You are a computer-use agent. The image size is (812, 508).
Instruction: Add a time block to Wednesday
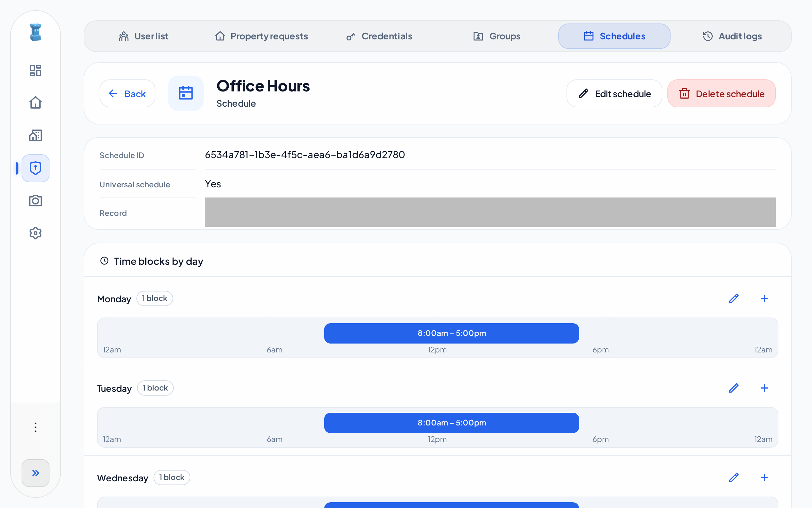[x=764, y=478]
